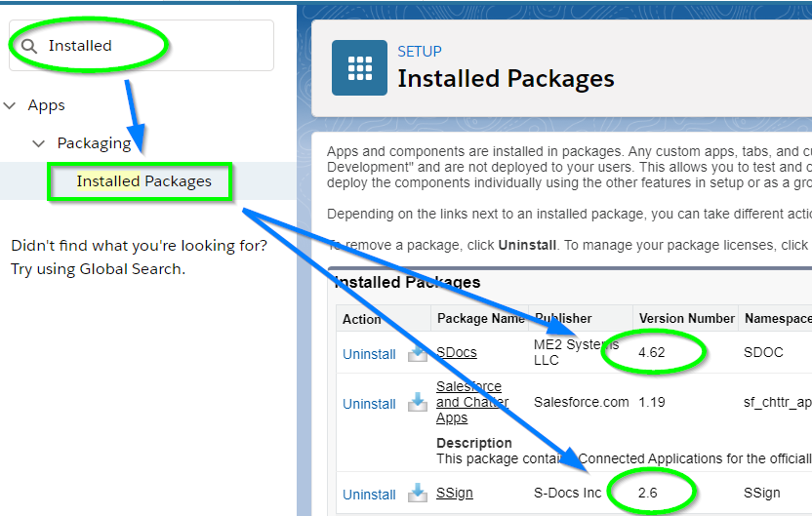Uninstall the SSign package
Screen dimensions: 812x516
point(369,495)
